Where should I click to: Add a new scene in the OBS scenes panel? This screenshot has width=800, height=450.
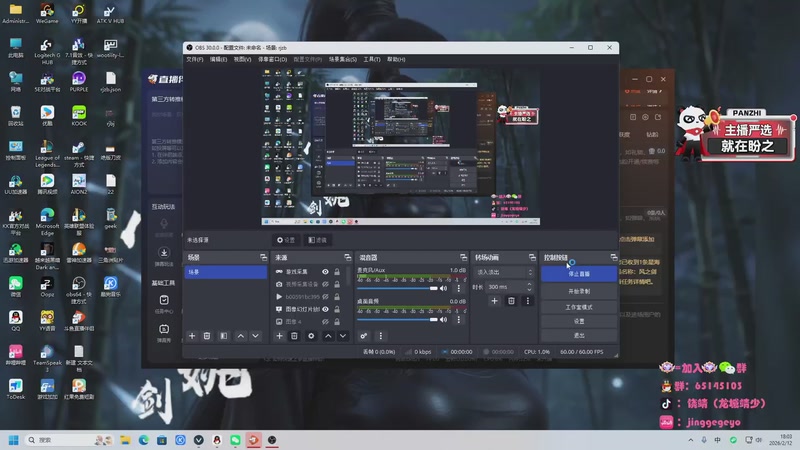pyautogui.click(x=192, y=336)
